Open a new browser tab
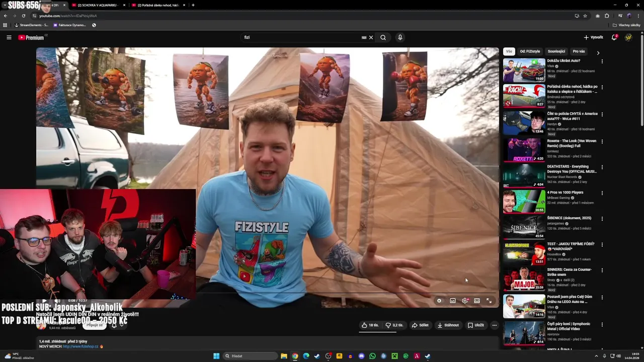This screenshot has width=644, height=362. pos(193,5)
